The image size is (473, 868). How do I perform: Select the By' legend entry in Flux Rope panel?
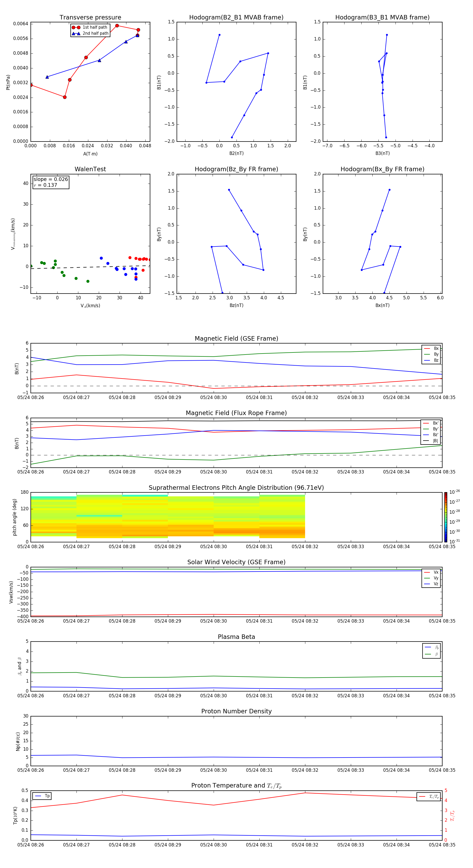click(431, 429)
